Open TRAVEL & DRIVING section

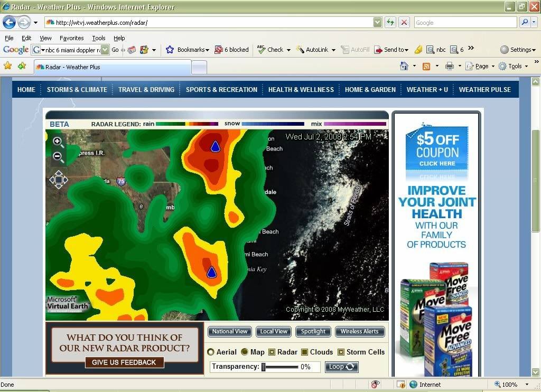pos(146,90)
